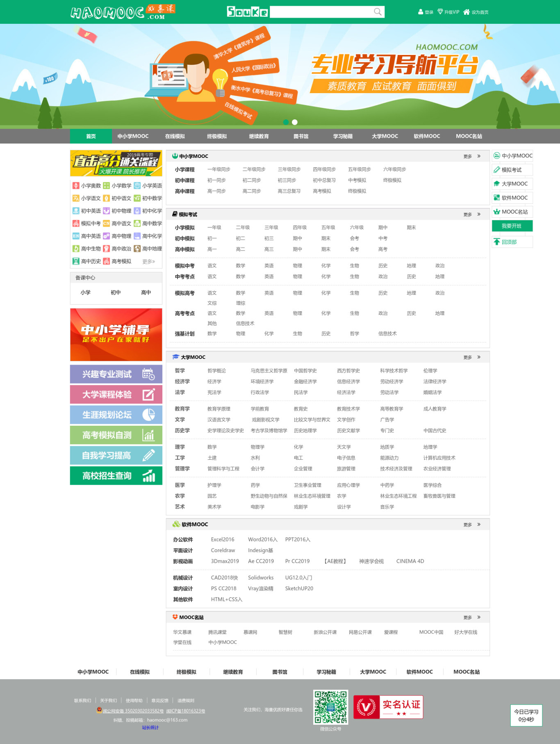Select the second banner carousel dot
Viewport: 560px width, 744px height.
pyautogui.click(x=295, y=122)
